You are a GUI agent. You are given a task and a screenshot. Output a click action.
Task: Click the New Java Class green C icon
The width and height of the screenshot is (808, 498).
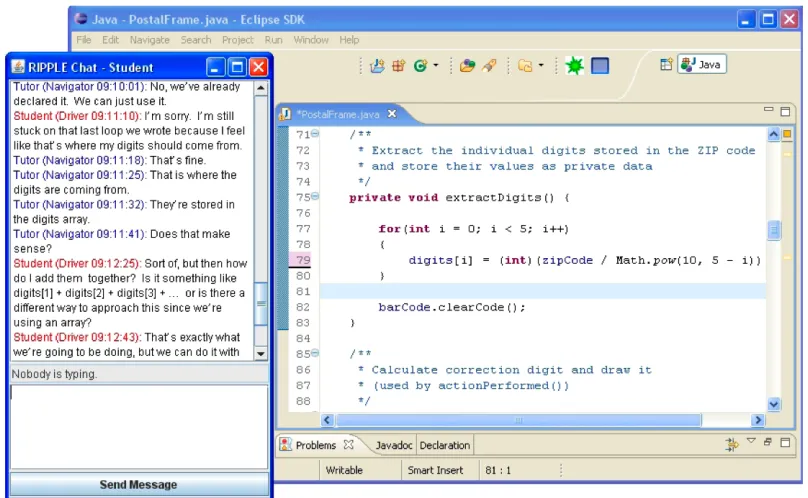click(420, 65)
